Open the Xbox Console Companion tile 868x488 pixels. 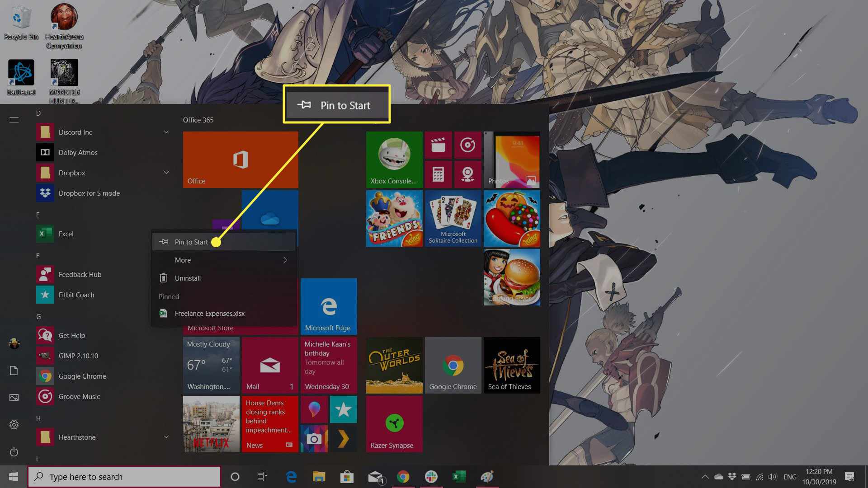click(x=394, y=160)
